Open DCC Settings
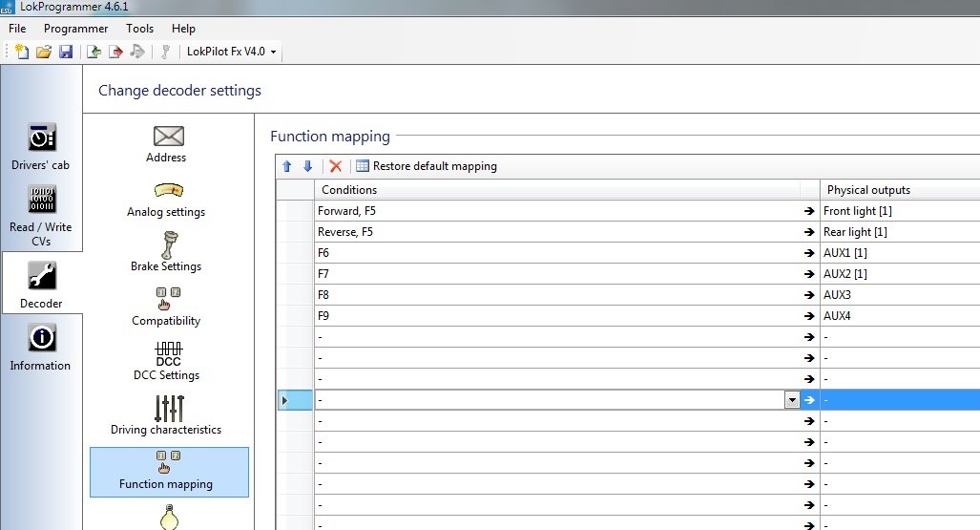Viewport: 980px width, 530px height. click(x=166, y=361)
